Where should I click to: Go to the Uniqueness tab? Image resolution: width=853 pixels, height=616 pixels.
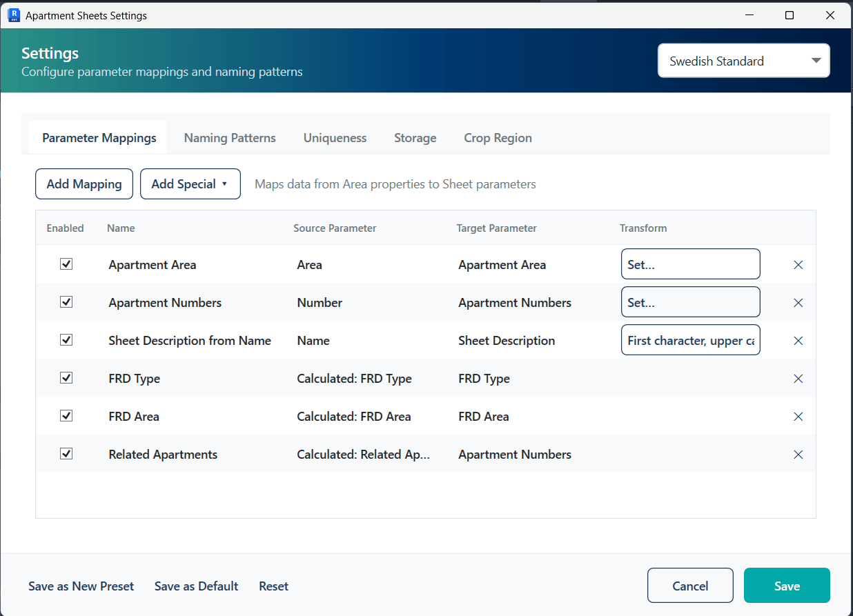point(335,138)
